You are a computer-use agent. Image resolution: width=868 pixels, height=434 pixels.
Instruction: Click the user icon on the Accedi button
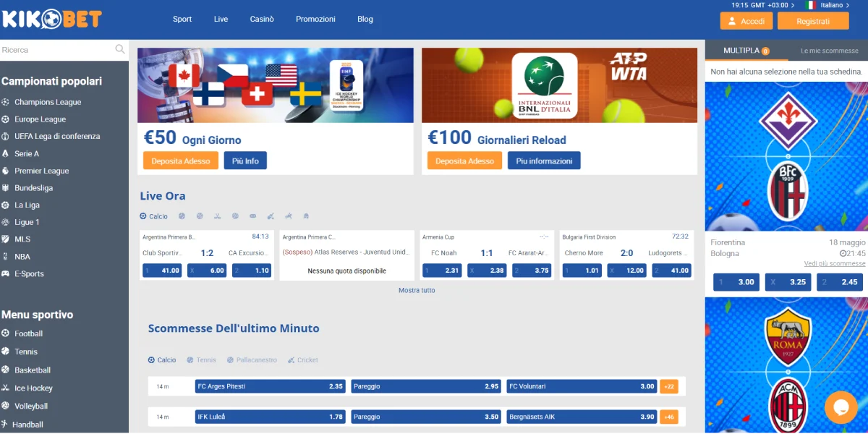click(732, 21)
